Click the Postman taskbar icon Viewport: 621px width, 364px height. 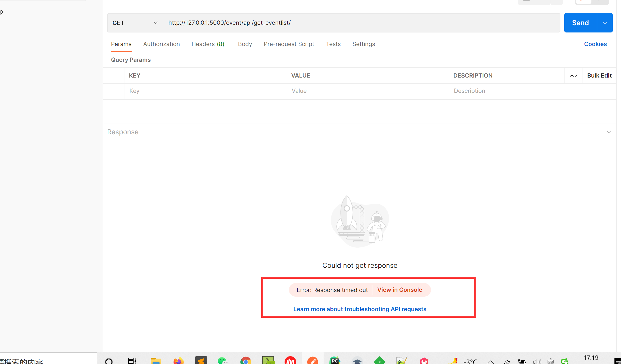[x=312, y=361]
